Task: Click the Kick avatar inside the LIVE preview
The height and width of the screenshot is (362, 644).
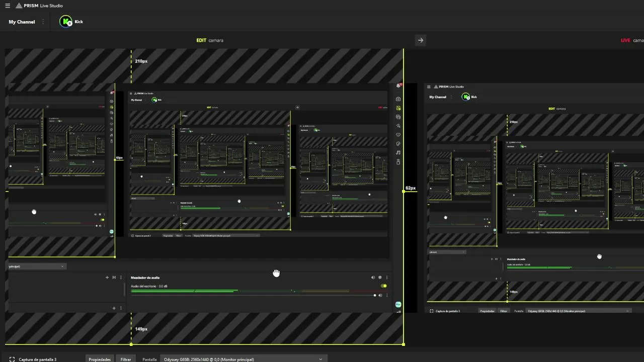Action: (x=466, y=97)
